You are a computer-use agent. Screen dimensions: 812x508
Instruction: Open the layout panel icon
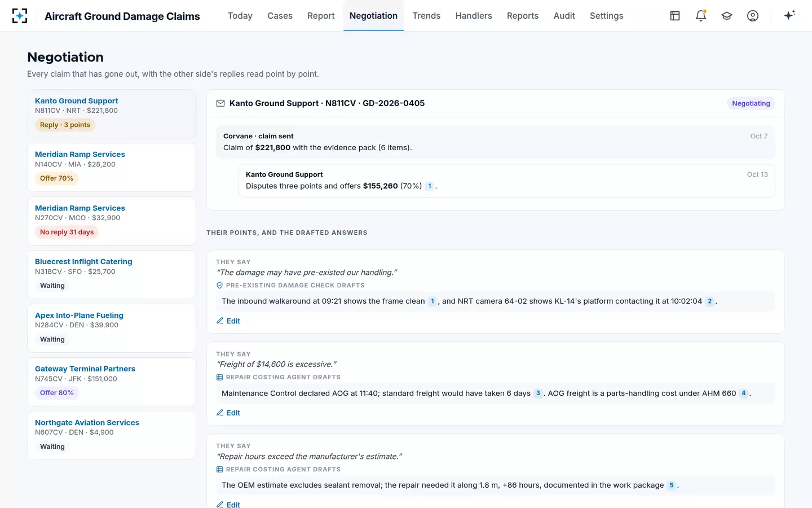coord(675,16)
